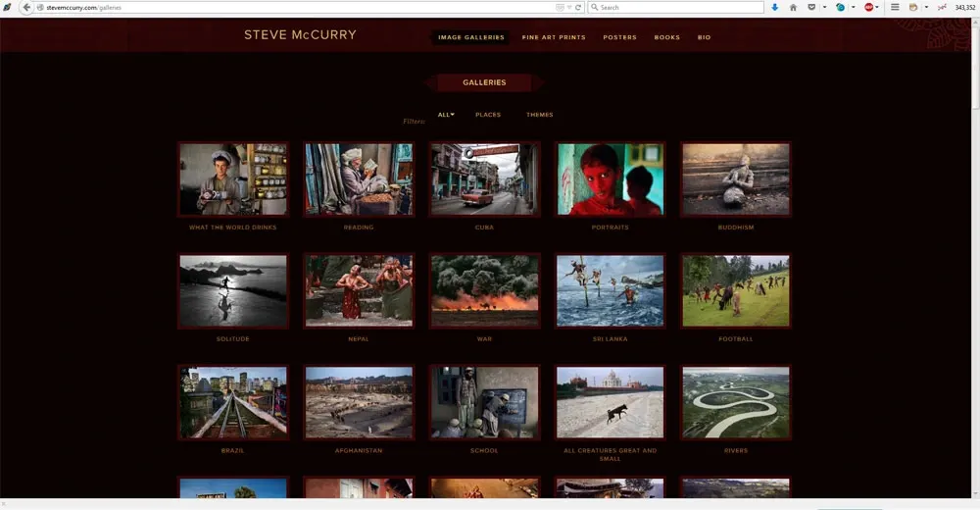Open the Reading gallery title link
Screen dimensions: 980x510
coord(359,228)
